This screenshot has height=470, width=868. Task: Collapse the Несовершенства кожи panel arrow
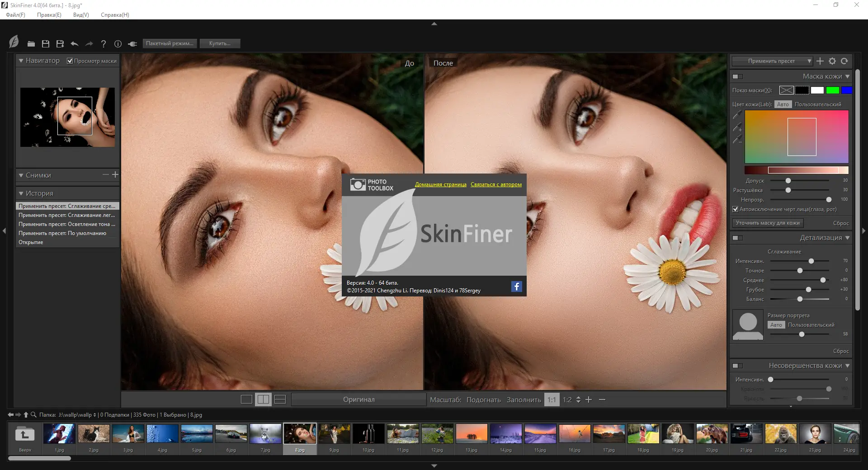(847, 366)
